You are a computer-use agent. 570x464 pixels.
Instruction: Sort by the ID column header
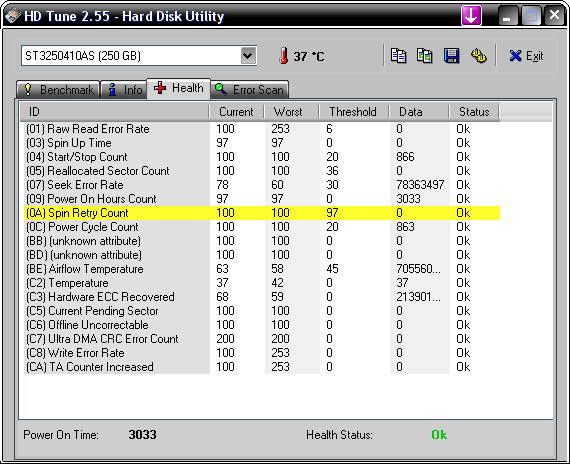(115, 112)
